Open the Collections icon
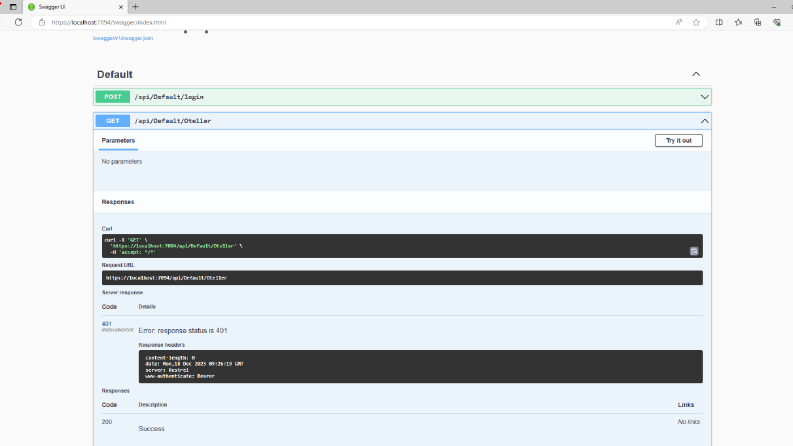 tap(758, 22)
